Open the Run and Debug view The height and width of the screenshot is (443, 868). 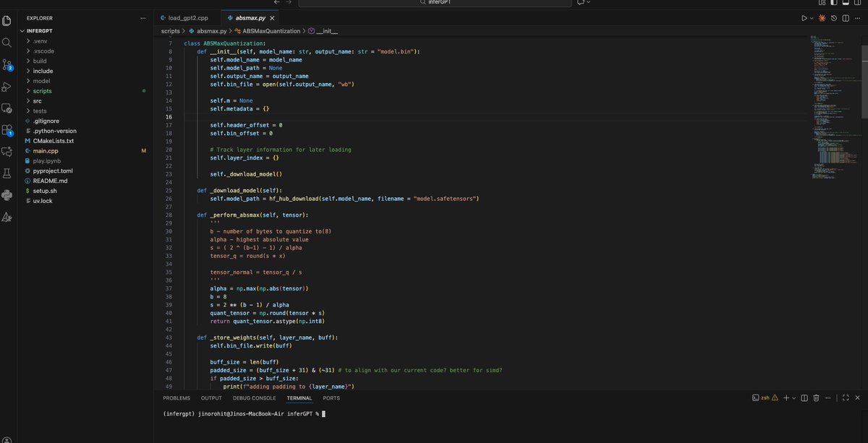pos(7,87)
